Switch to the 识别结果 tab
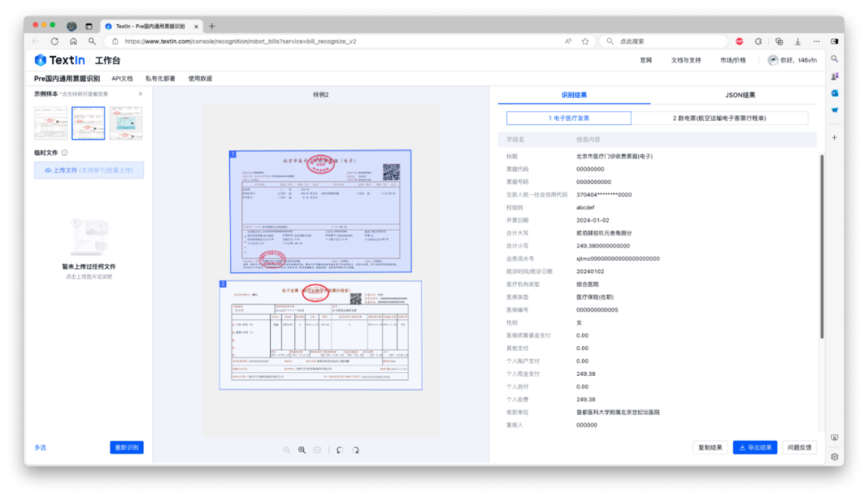868x498 pixels. point(574,95)
